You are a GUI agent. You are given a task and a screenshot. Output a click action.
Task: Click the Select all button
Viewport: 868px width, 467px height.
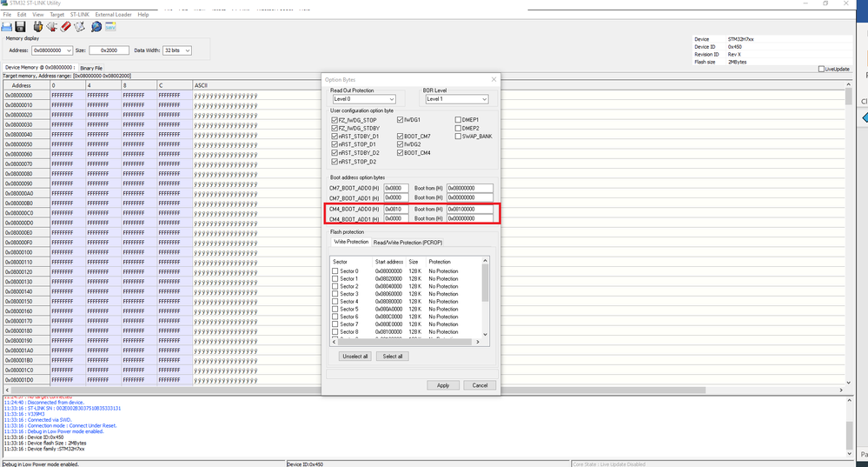[393, 357]
